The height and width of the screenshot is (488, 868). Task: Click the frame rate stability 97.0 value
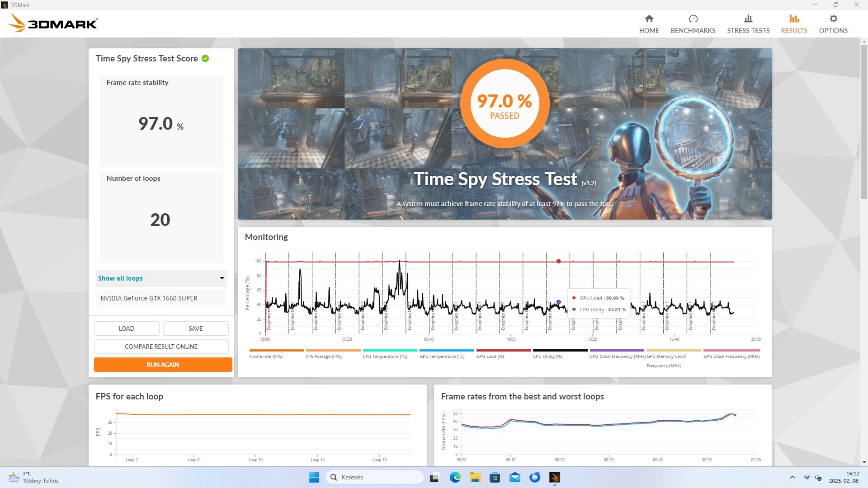[x=161, y=123]
